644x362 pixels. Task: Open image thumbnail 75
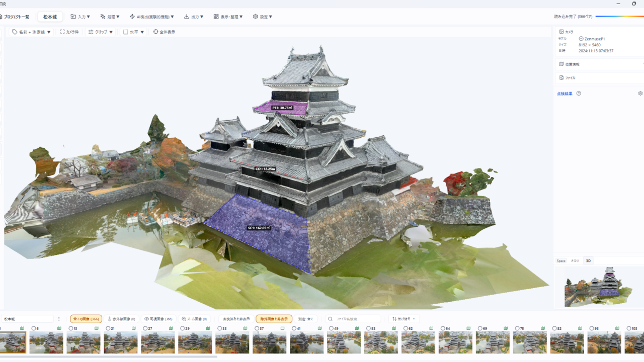[x=530, y=342]
